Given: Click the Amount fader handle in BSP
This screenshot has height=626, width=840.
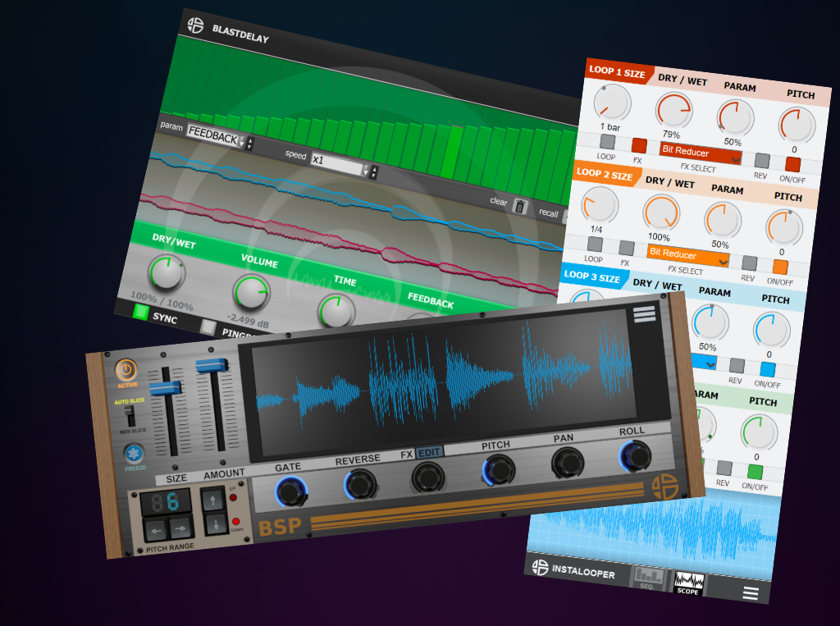Looking at the screenshot, I should click(211, 366).
